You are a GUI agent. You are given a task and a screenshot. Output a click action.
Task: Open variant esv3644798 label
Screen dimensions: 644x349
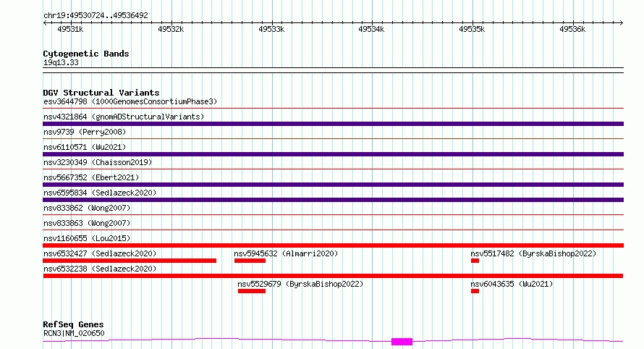pos(130,101)
